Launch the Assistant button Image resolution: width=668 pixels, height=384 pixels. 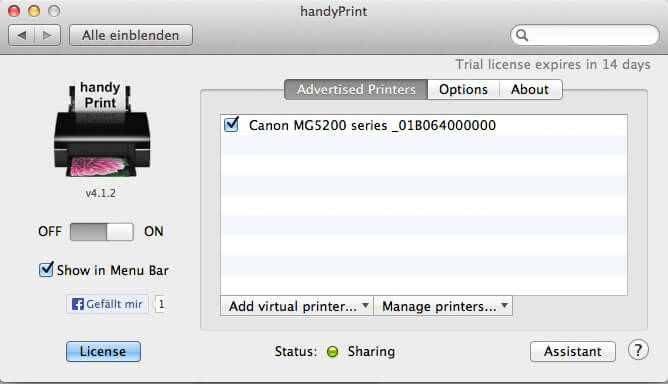pyautogui.click(x=573, y=351)
